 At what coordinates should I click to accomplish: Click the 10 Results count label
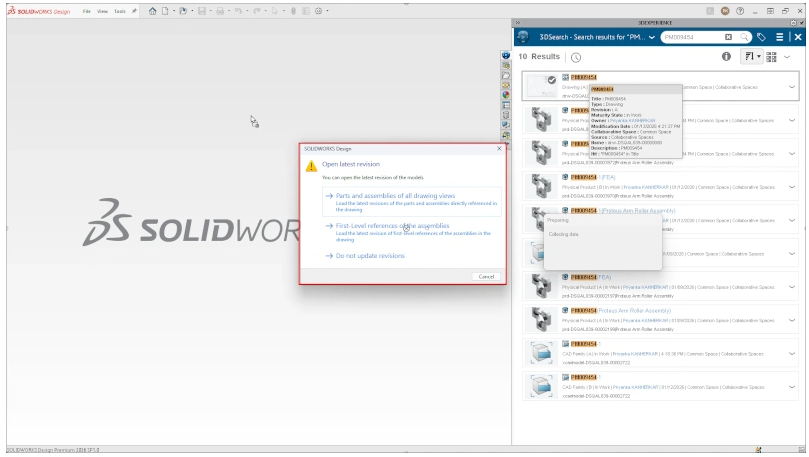click(539, 57)
